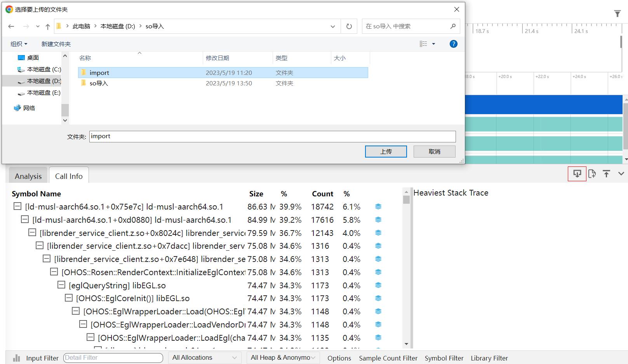Click the red-boxed import library icon
Viewport: 628px width, 364px height.
point(577,173)
